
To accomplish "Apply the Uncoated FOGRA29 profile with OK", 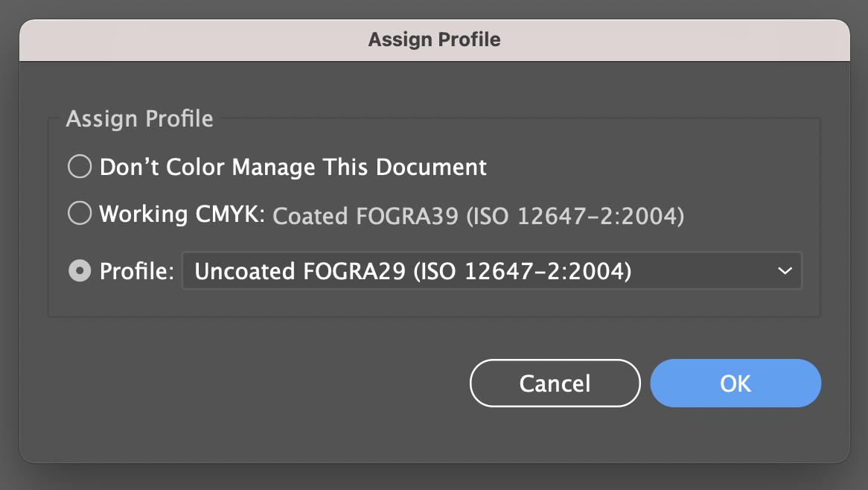I will click(735, 384).
